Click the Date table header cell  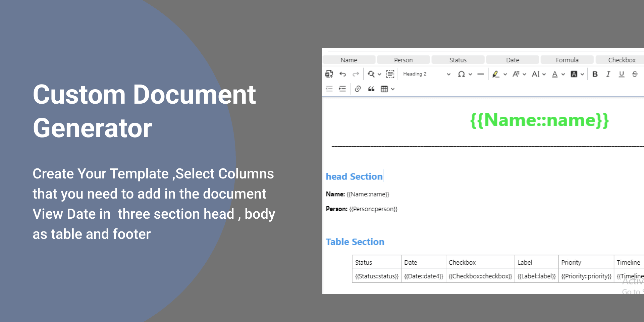click(x=424, y=262)
